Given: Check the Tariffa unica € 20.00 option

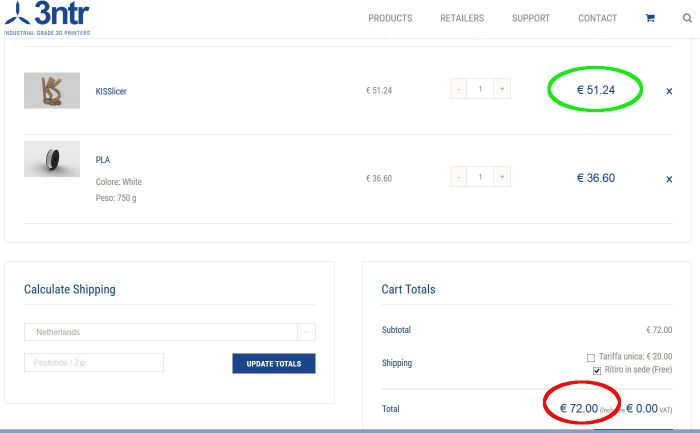Looking at the screenshot, I should click(591, 358).
